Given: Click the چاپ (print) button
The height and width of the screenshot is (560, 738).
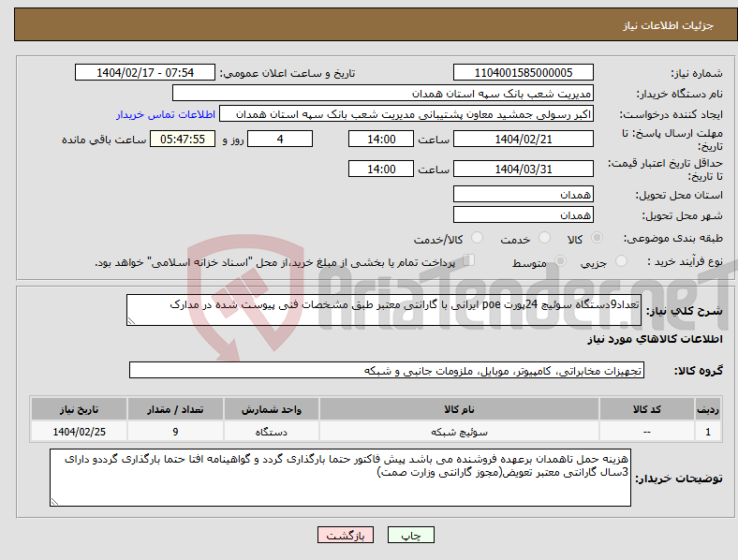Looking at the screenshot, I should click(x=410, y=535).
